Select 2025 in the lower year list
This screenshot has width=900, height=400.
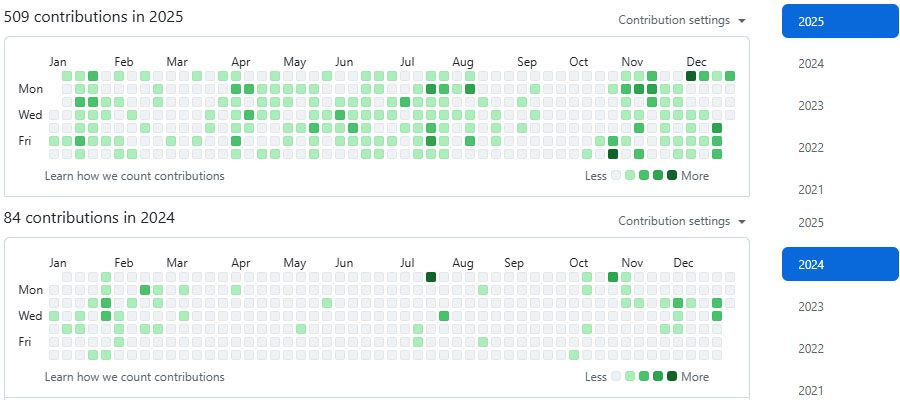811,222
